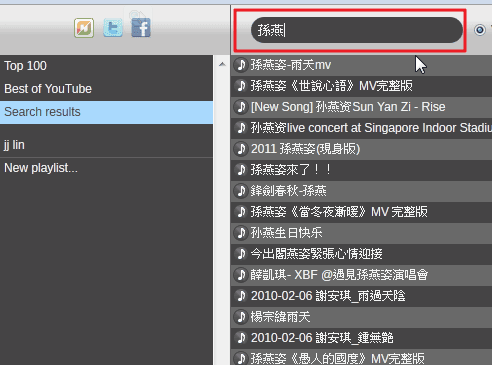
Task: Select the Singapore Indoor Stadium concert result
Action: pos(361,128)
